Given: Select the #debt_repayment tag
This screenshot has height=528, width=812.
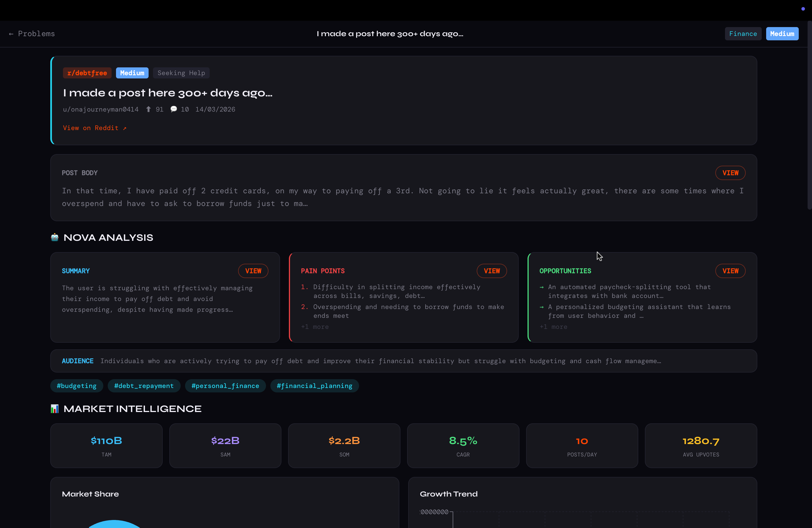Looking at the screenshot, I should 144,386.
